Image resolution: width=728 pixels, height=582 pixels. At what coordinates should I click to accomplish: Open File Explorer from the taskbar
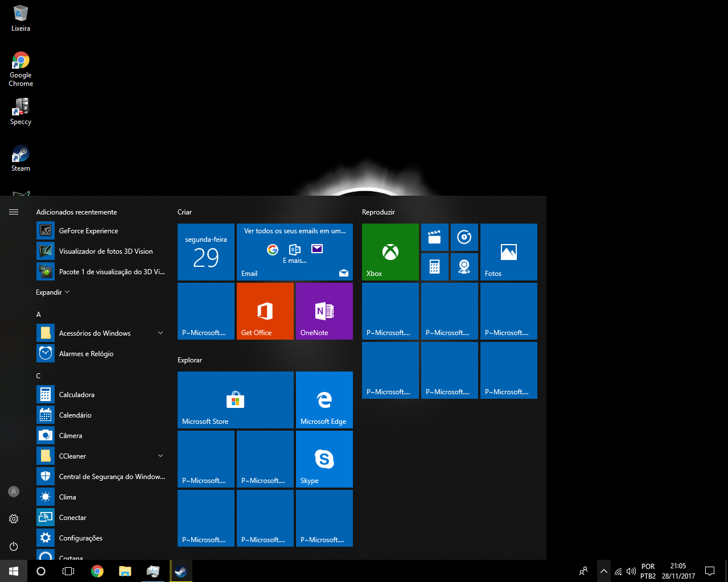click(x=125, y=571)
